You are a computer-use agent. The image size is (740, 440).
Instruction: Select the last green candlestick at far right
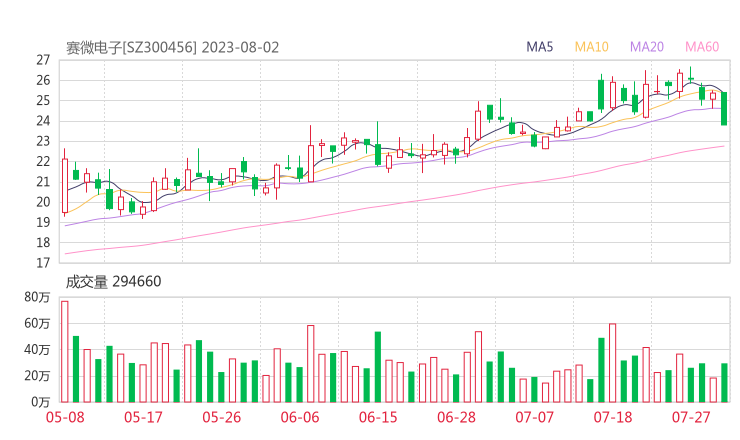click(724, 108)
